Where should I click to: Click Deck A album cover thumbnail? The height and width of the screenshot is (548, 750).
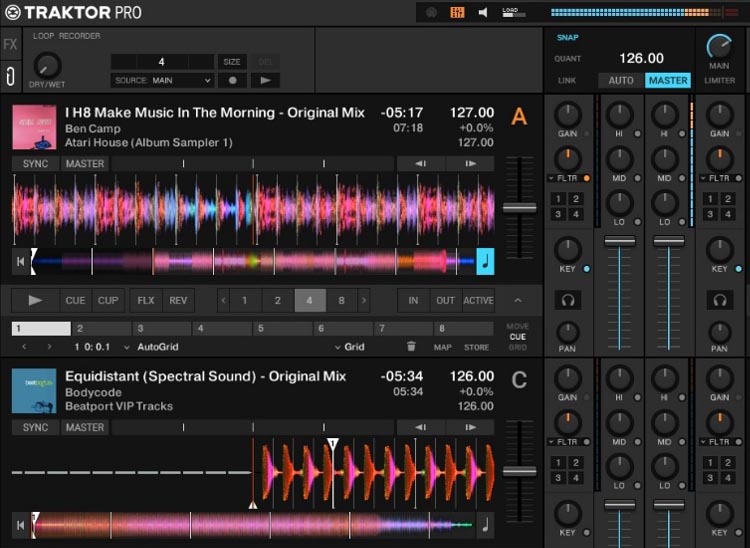click(x=34, y=127)
